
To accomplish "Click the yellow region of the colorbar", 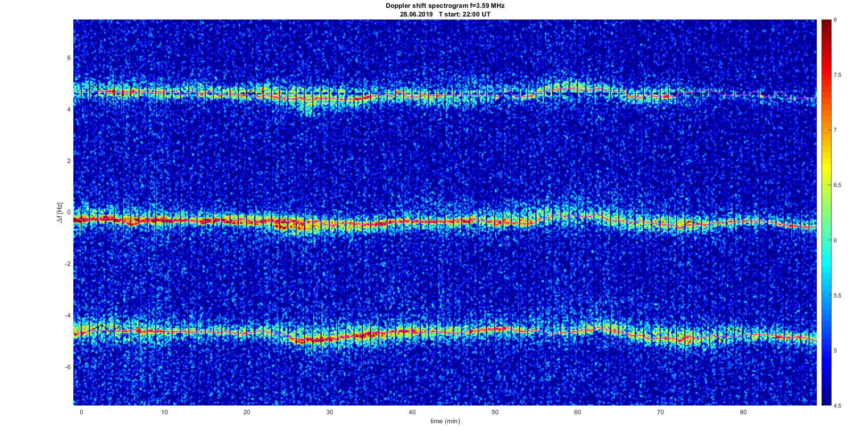I will pyautogui.click(x=826, y=167).
